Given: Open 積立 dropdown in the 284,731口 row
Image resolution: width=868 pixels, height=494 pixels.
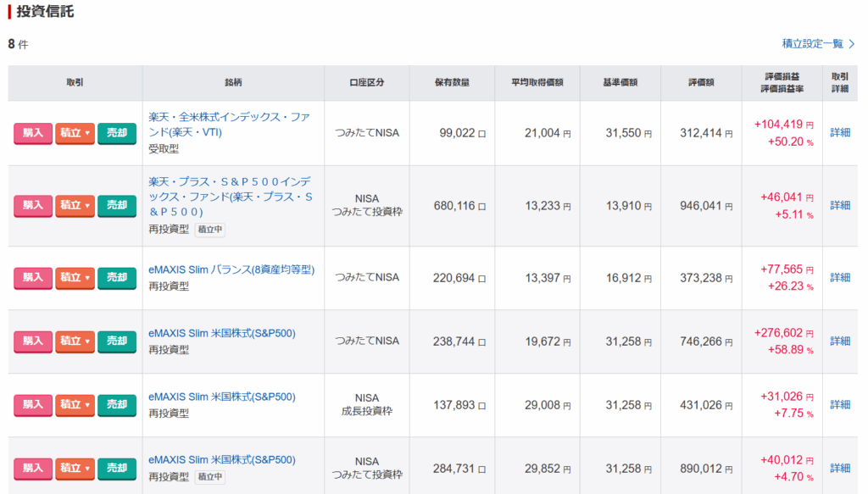Looking at the screenshot, I should coord(75,469).
